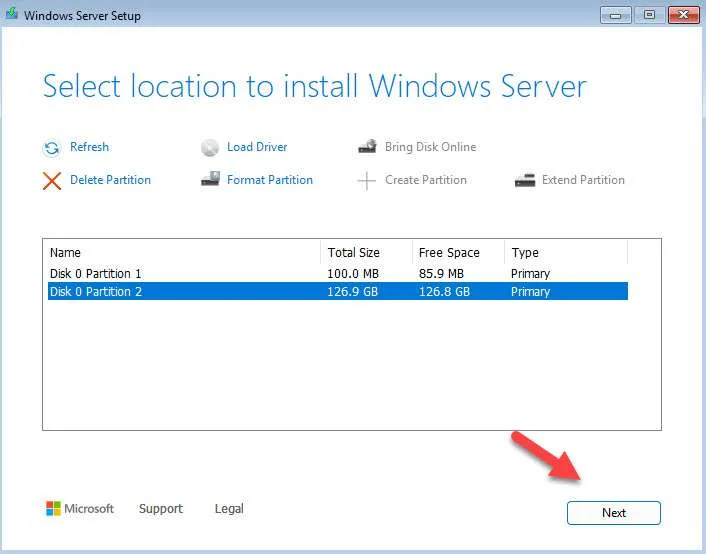Click the Extend Partition drive icon
This screenshot has width=706, height=554.
coord(525,180)
